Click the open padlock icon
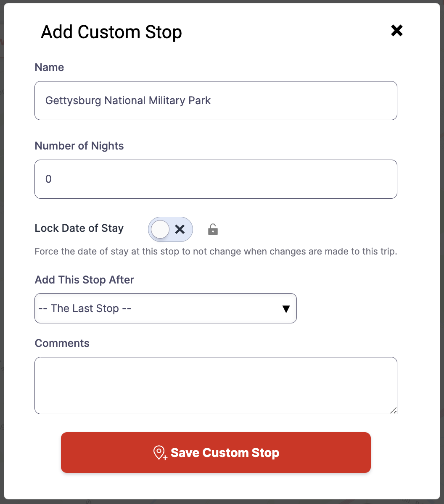This screenshot has height=504, width=444. (x=213, y=229)
